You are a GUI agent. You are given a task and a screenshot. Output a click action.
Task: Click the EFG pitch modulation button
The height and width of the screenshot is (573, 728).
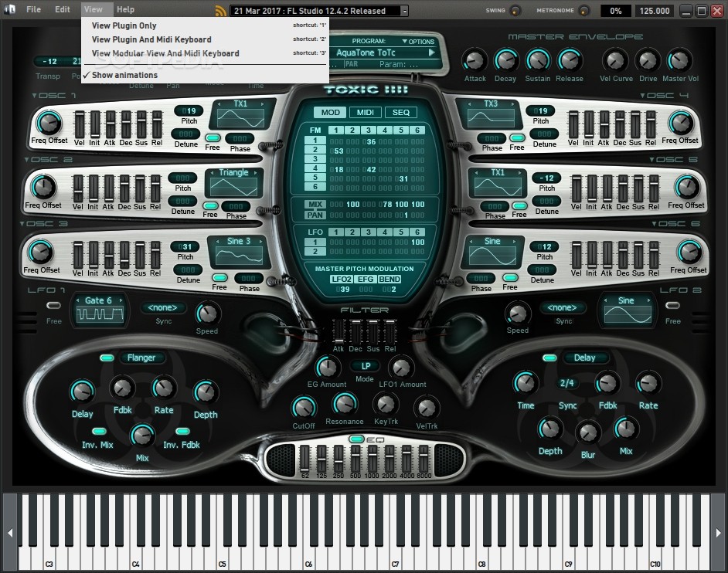[366, 279]
